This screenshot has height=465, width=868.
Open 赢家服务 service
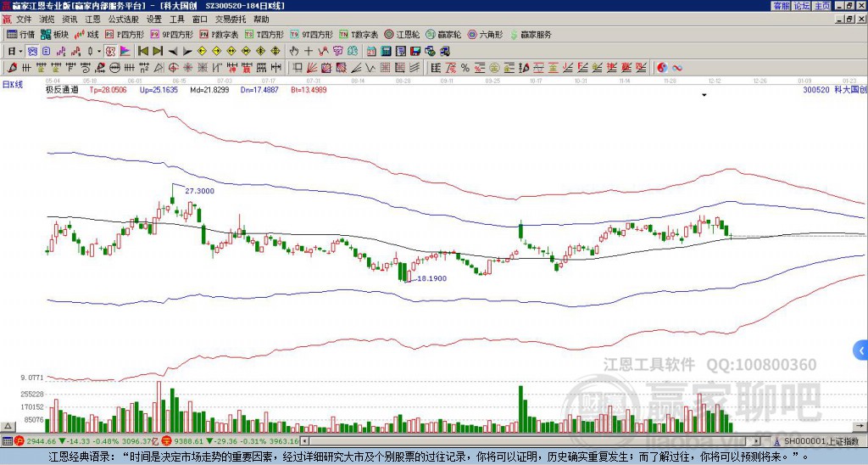[x=531, y=35]
